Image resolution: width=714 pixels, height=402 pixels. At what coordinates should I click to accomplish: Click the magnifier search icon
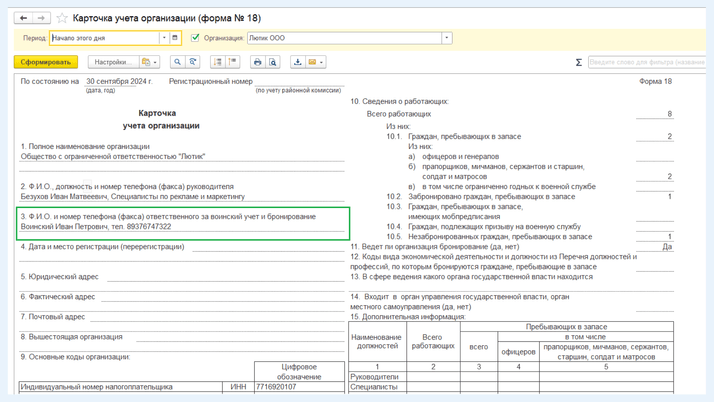[177, 62]
